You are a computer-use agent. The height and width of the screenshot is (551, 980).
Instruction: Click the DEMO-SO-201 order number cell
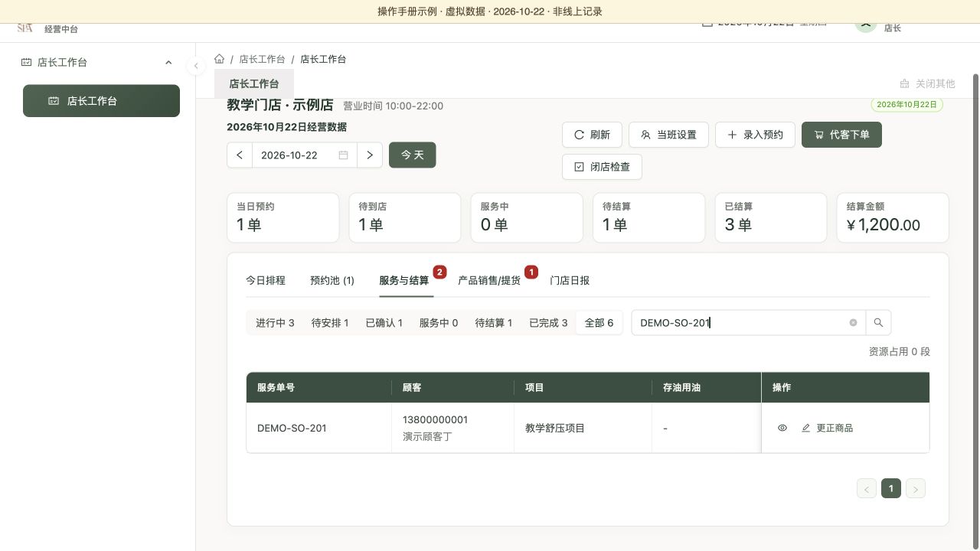pos(319,429)
